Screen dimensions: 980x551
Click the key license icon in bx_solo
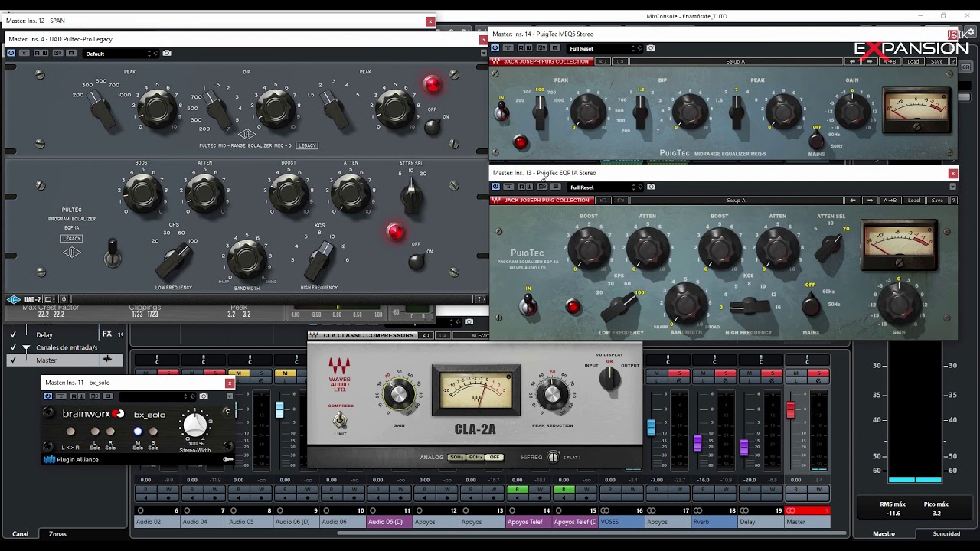[x=228, y=459]
